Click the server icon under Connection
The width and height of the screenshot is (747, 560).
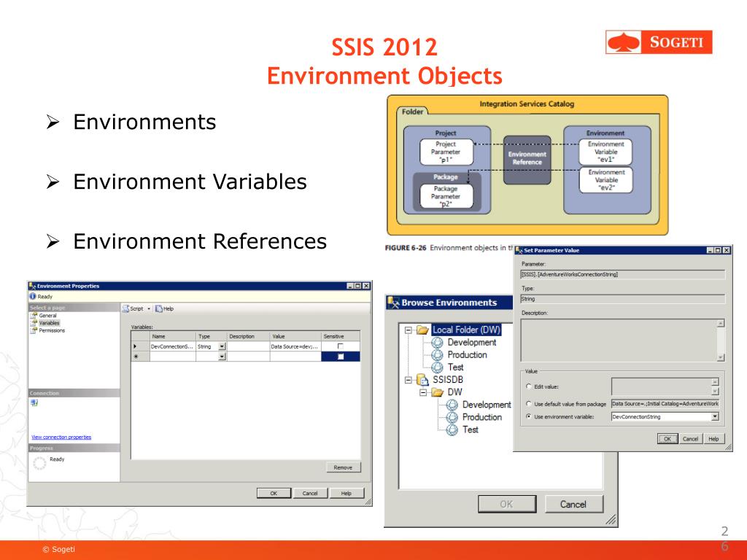[x=34, y=402]
